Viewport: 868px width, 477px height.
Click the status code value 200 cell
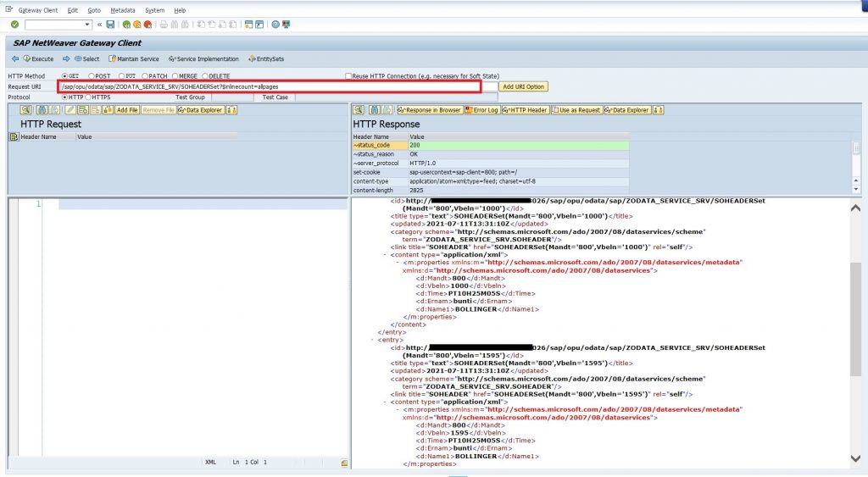tap(518, 145)
